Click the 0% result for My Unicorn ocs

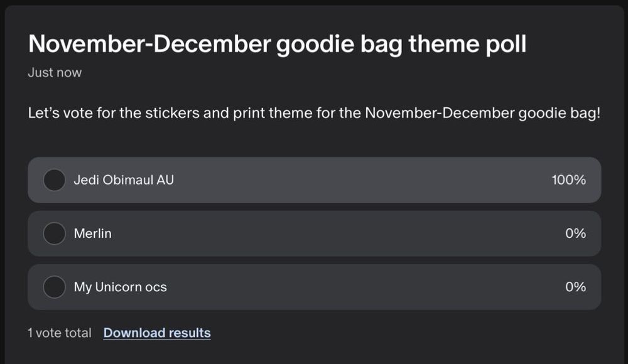[575, 287]
